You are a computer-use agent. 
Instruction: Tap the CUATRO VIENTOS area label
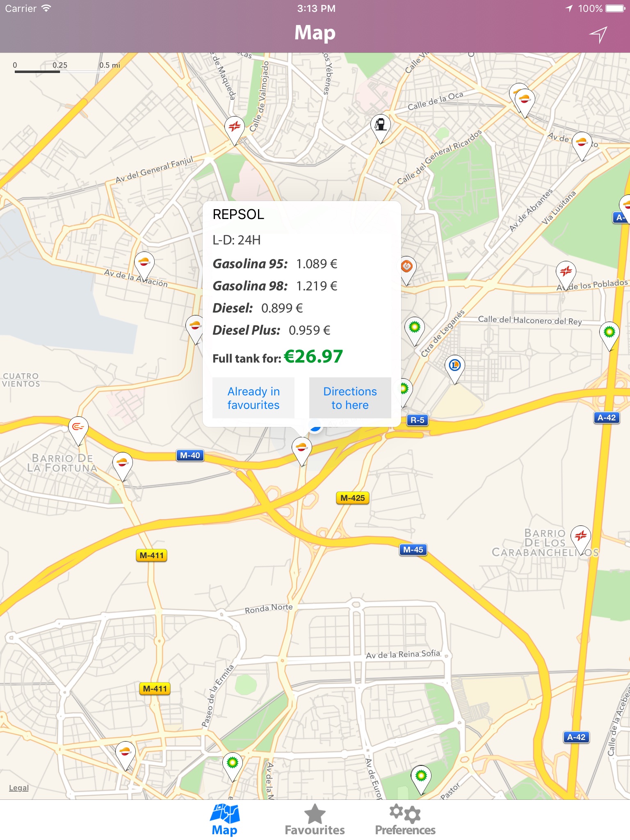21,380
